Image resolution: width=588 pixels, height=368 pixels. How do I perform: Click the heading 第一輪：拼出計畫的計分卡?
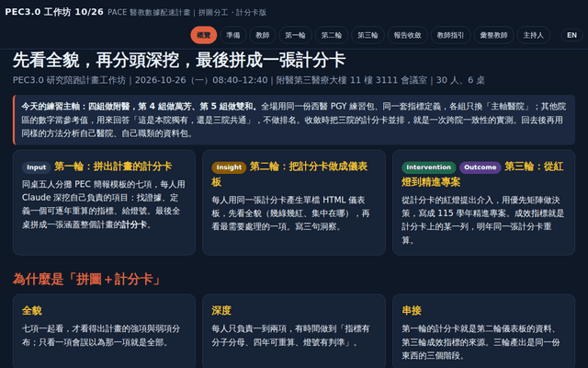click(x=113, y=167)
